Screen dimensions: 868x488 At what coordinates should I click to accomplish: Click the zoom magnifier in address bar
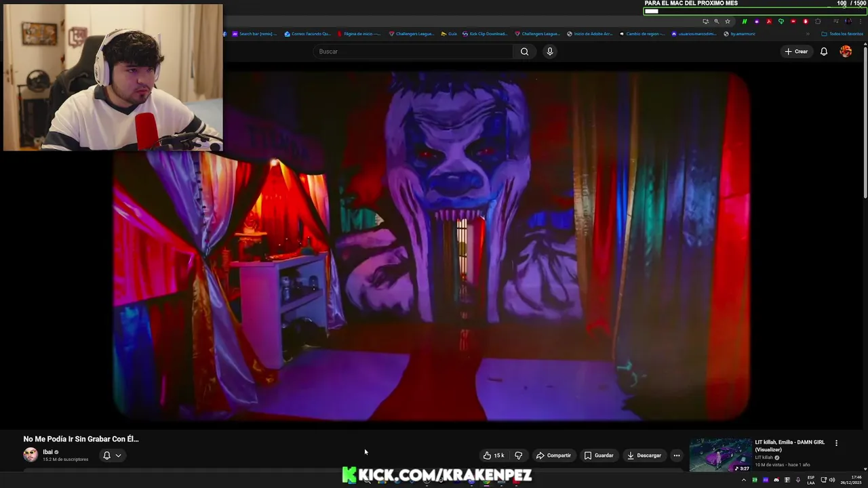point(717,21)
